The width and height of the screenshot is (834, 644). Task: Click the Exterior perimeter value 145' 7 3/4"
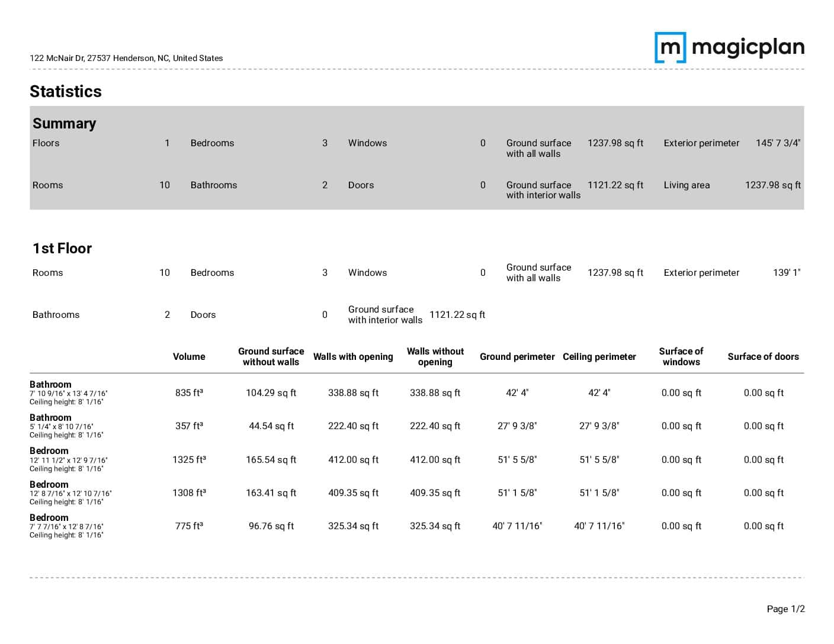coord(778,143)
